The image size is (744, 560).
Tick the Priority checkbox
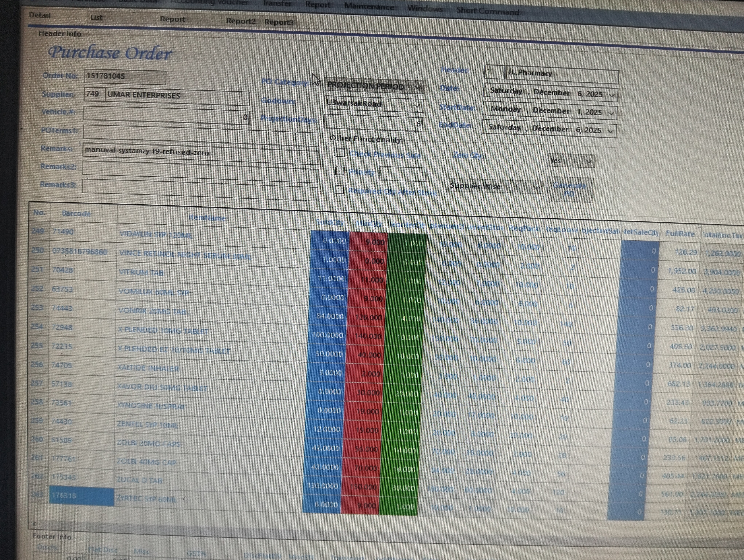pos(340,171)
